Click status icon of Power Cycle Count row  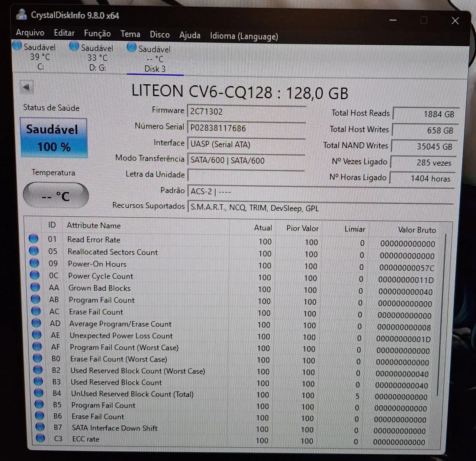pyautogui.click(x=35, y=275)
